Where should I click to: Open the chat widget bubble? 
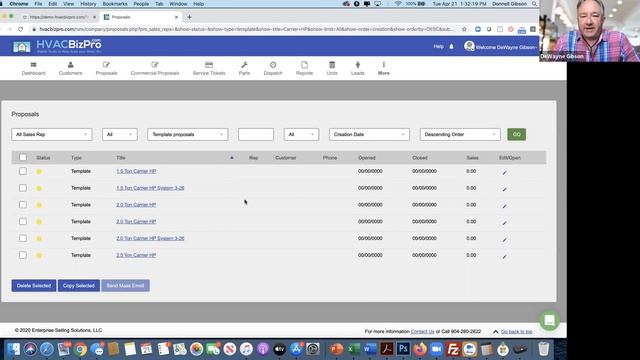(x=549, y=320)
